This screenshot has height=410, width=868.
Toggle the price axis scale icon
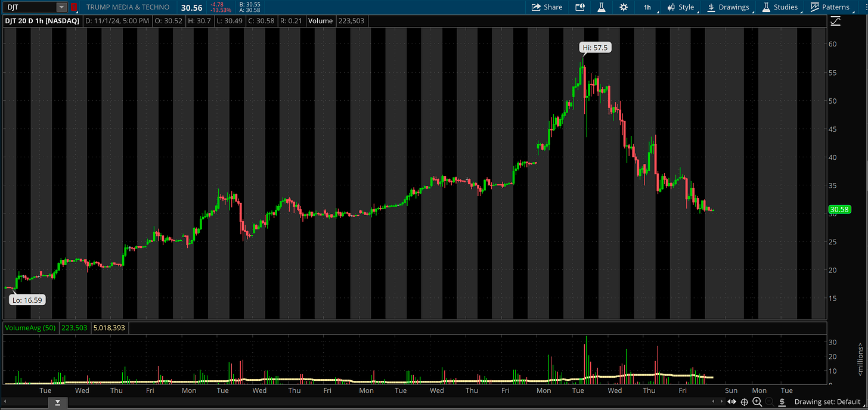(836, 21)
